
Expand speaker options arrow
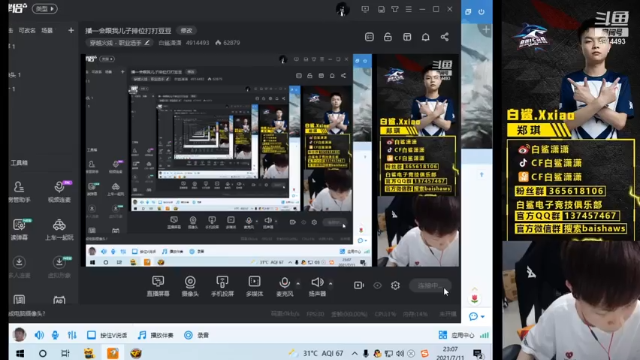(x=331, y=283)
